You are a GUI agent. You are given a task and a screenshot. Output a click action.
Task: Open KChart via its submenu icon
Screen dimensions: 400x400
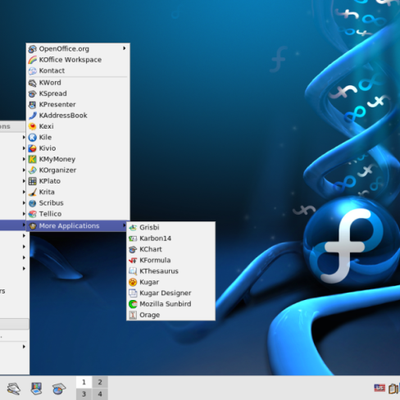[x=133, y=250]
